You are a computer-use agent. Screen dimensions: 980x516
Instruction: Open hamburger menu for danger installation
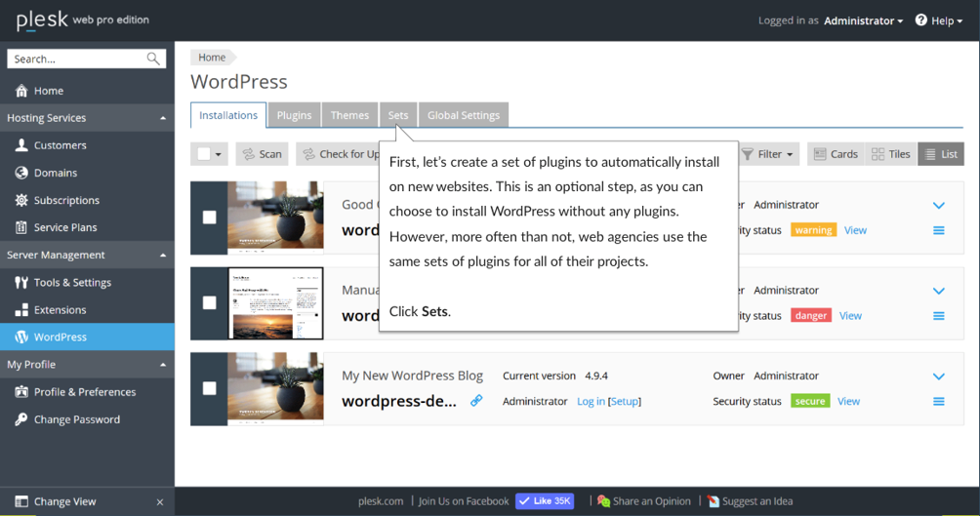939,316
